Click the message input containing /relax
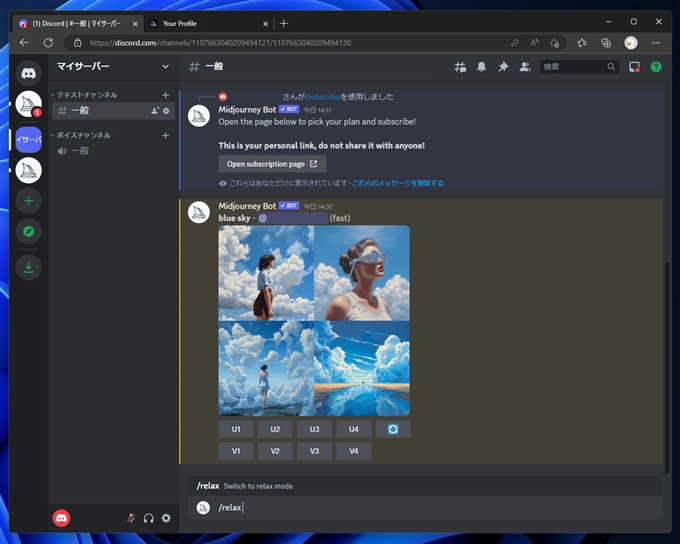This screenshot has height=544, width=680. [x=425, y=508]
